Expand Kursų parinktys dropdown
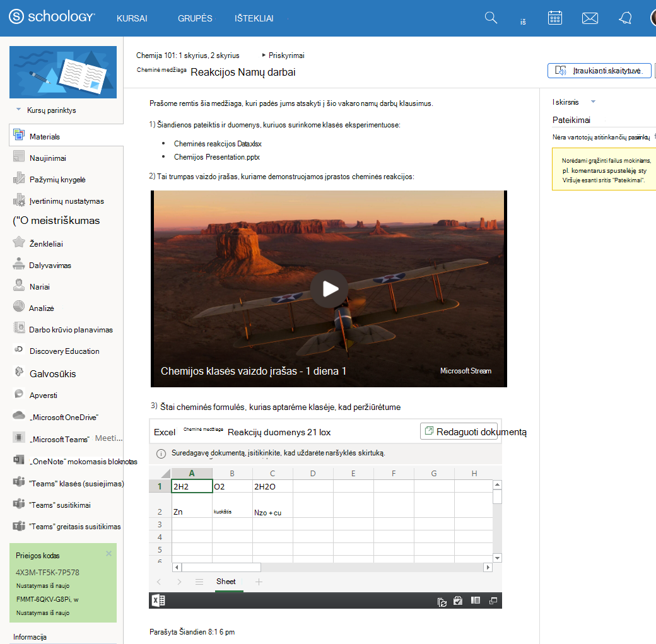 click(x=19, y=109)
